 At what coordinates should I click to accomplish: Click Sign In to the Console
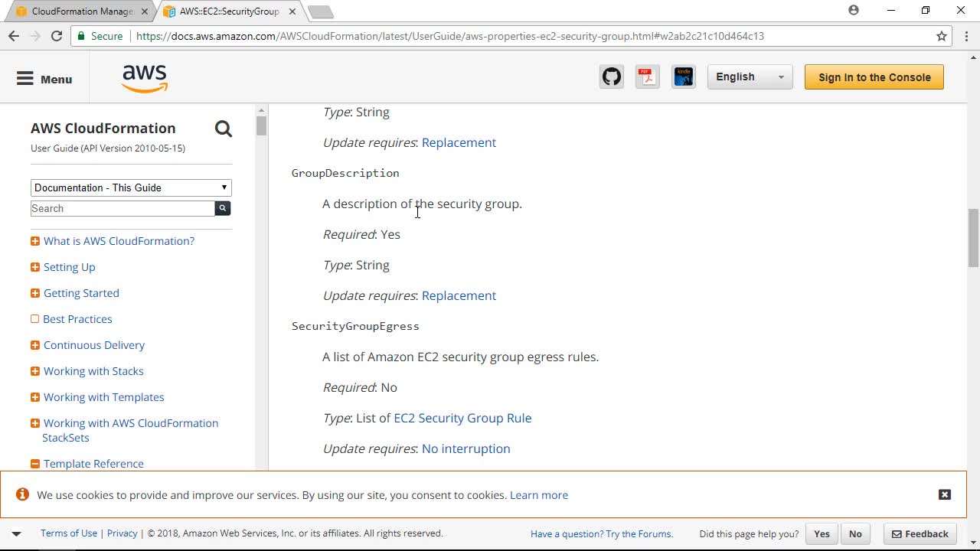click(x=874, y=77)
